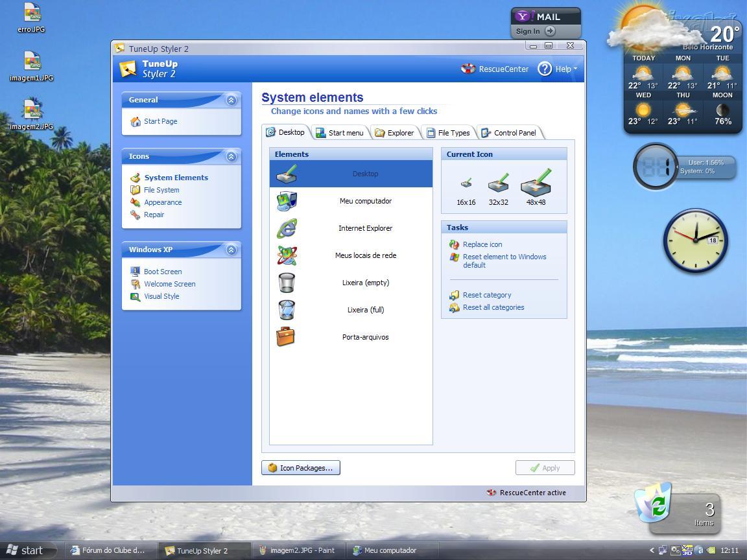This screenshot has width=747, height=560.
Task: Select imagem1.JPG desktop file icon
Action: [x=31, y=61]
